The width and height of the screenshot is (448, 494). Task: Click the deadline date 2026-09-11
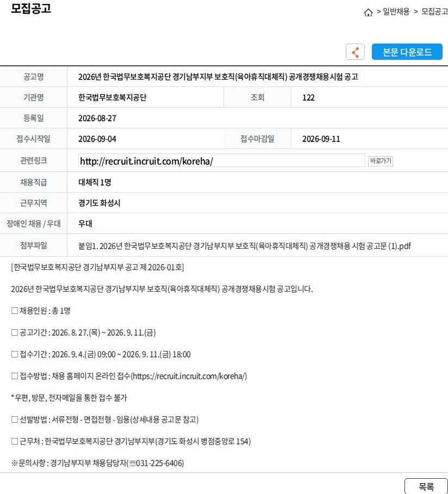(321, 139)
